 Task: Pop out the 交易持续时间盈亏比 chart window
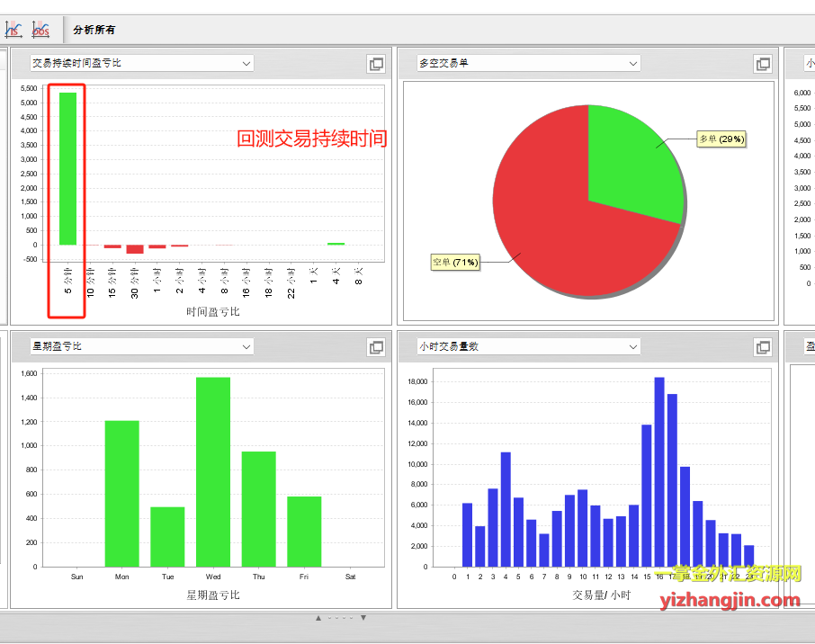(x=376, y=64)
